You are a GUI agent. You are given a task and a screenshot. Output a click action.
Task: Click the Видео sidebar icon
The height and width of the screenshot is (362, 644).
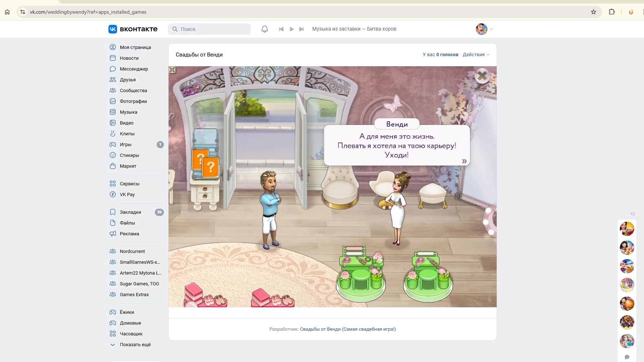[x=113, y=123]
